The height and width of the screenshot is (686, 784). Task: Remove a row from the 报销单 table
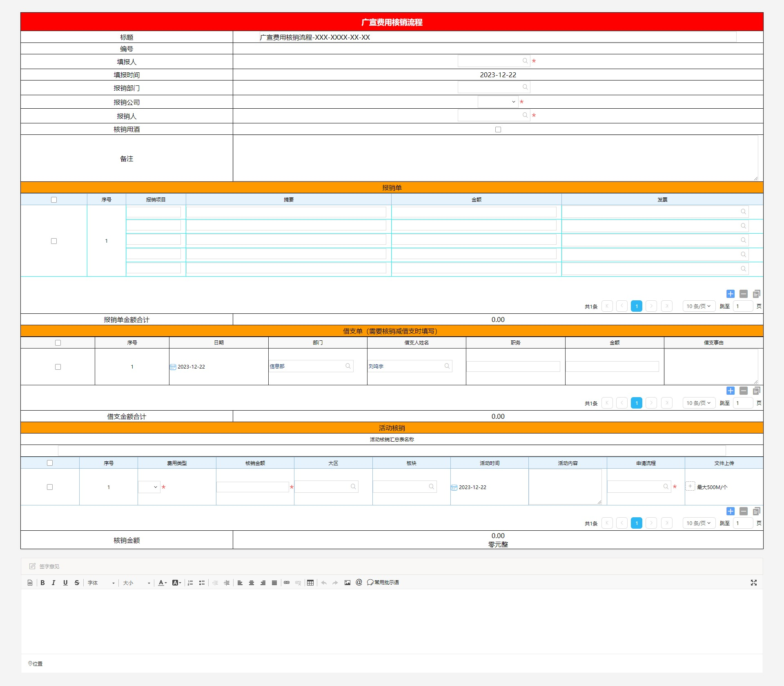point(744,294)
